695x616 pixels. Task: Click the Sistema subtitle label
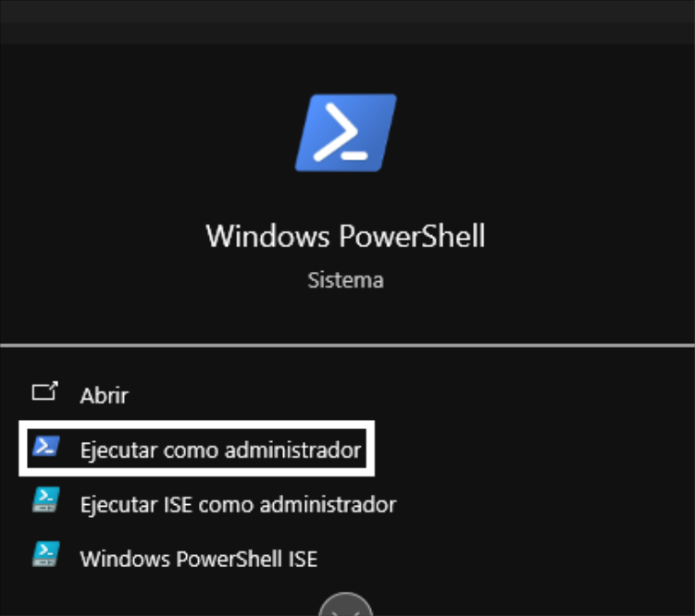[345, 279]
